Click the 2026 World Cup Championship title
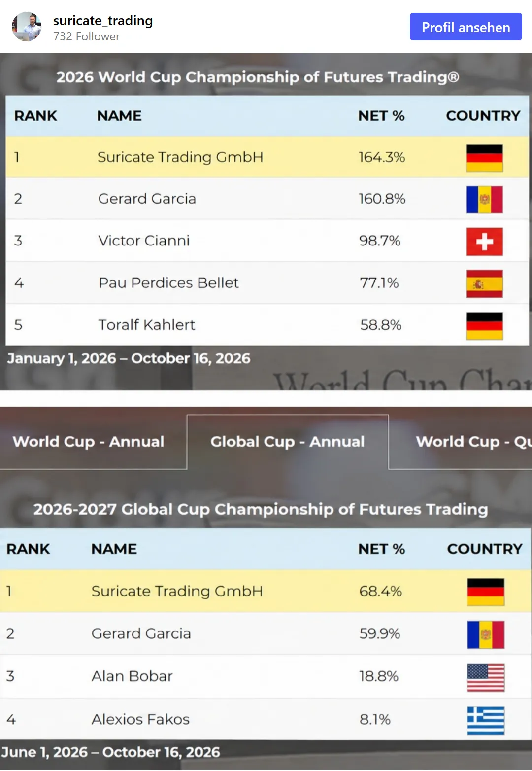Image resolution: width=532 pixels, height=771 pixels. pyautogui.click(x=258, y=77)
